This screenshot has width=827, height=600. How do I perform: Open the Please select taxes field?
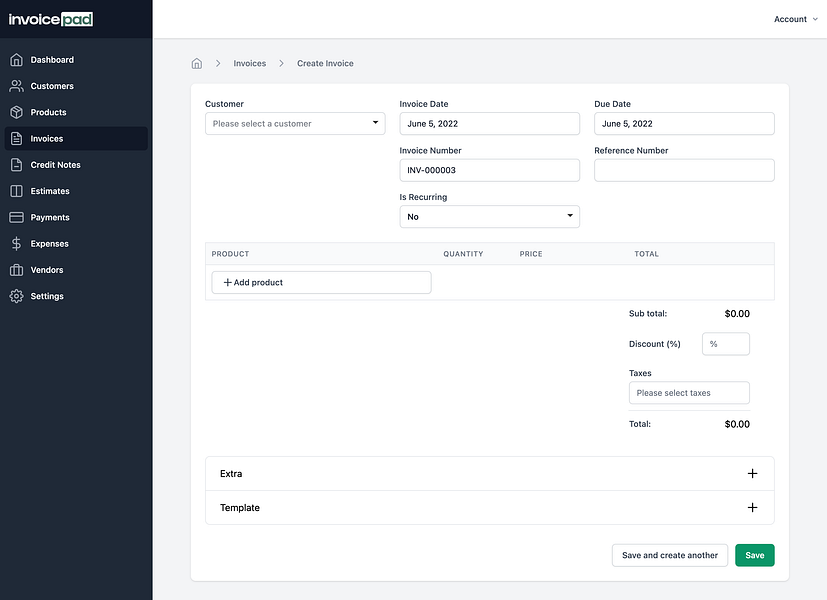coord(689,393)
